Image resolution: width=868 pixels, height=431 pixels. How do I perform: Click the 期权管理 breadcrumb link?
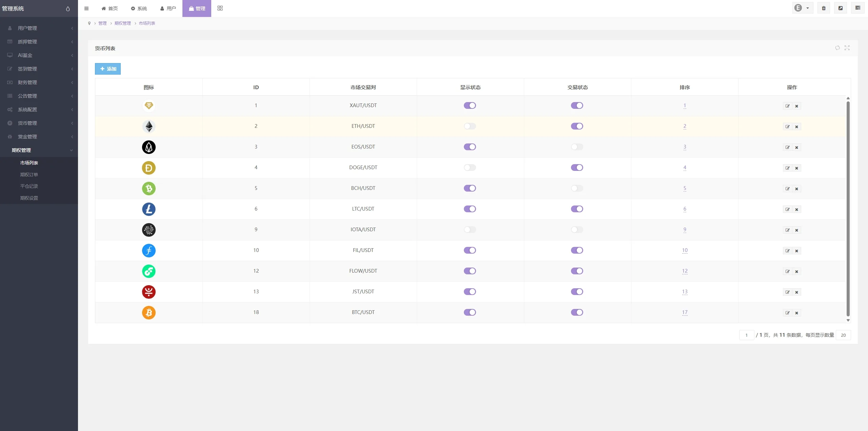point(122,23)
